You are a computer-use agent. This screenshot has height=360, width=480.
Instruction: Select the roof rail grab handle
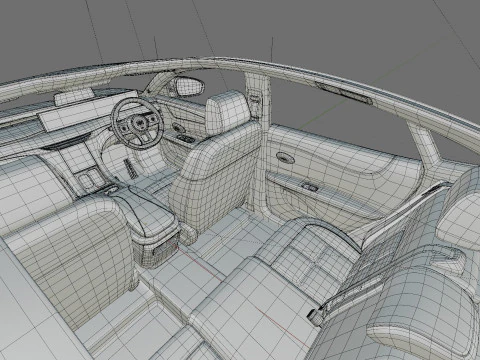343,93
